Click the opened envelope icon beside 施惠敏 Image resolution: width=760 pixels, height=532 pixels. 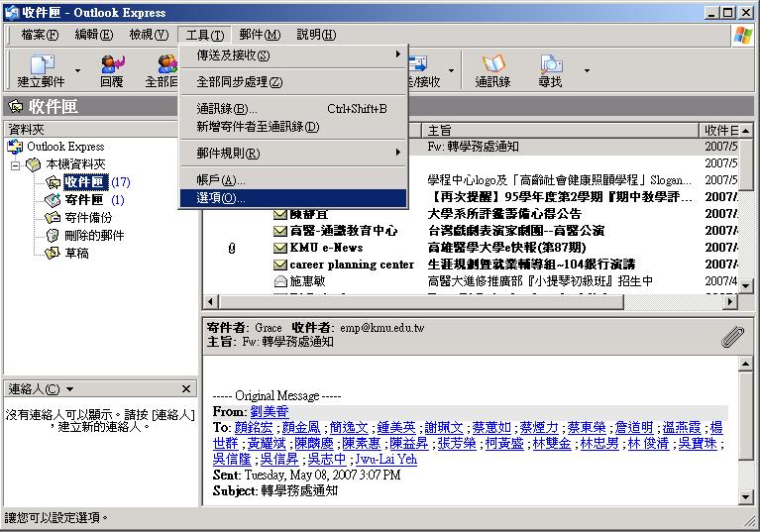tap(280, 281)
